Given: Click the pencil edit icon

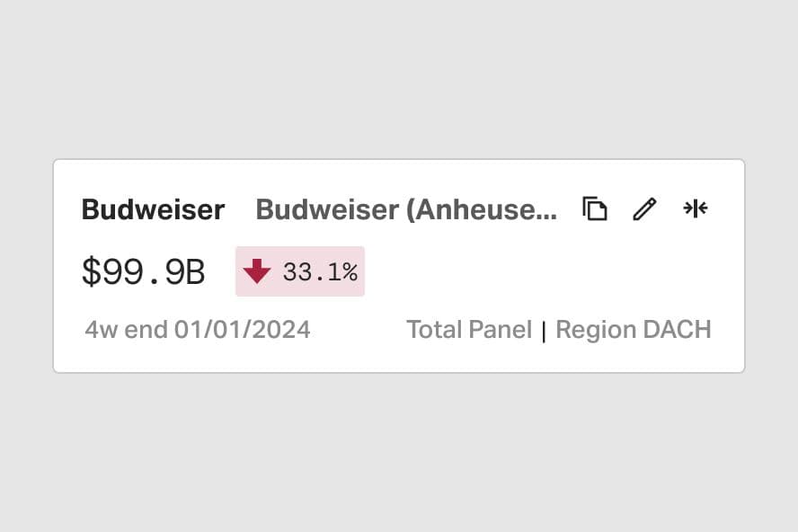Looking at the screenshot, I should pyautogui.click(x=644, y=209).
